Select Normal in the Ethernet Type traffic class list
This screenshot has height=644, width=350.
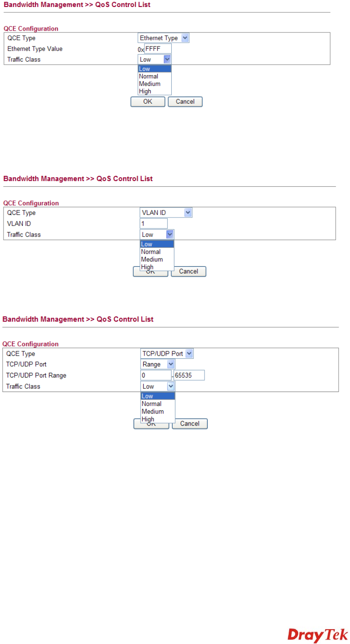[x=149, y=76]
